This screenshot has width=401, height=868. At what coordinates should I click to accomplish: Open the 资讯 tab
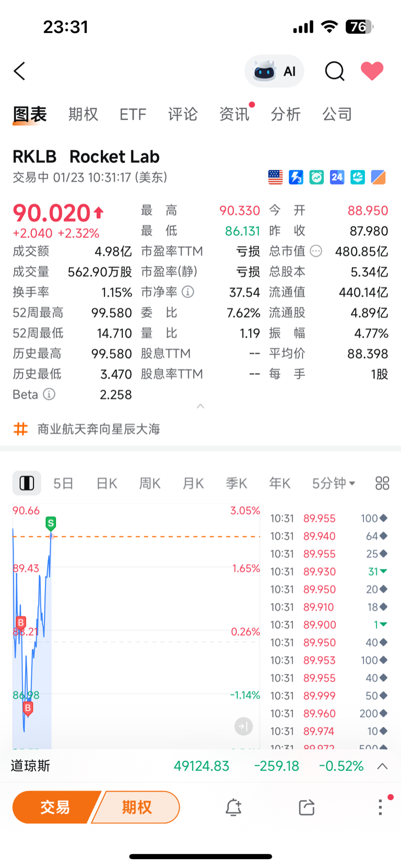pos(234,114)
